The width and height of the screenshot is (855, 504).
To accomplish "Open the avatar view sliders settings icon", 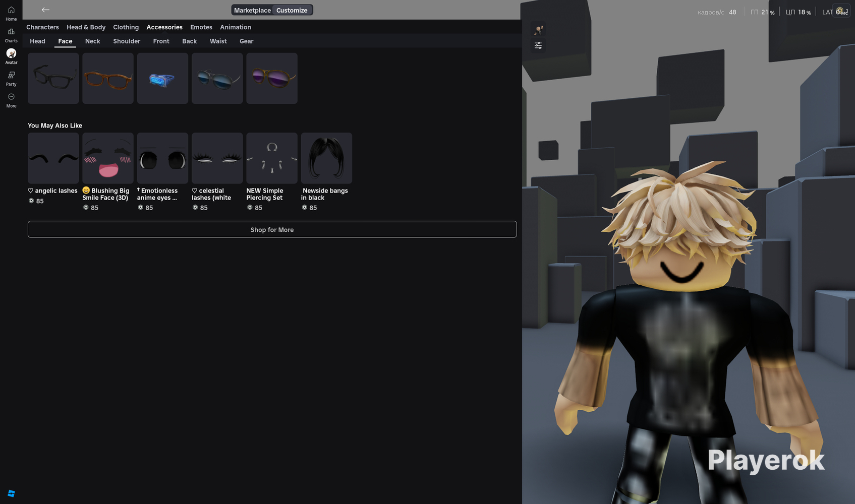I will pos(538,45).
